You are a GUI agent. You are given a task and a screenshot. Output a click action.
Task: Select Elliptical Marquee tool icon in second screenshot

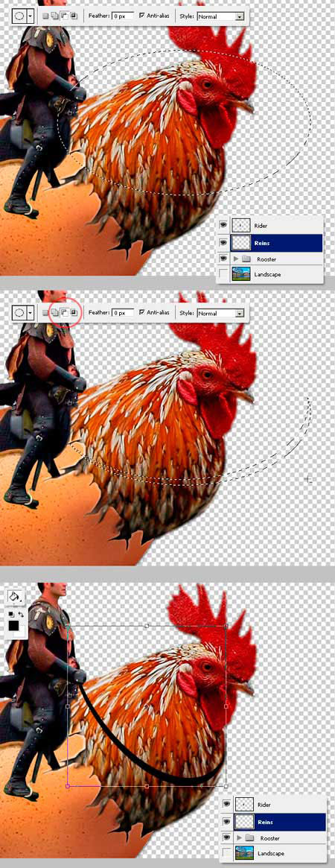tap(19, 313)
